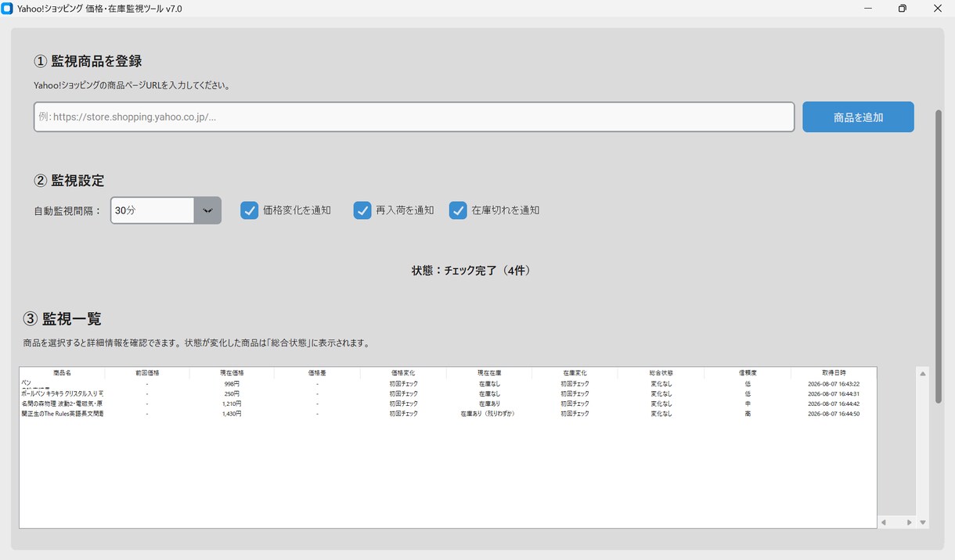Toggle the 再入荷を通知 checkbox

(x=362, y=210)
